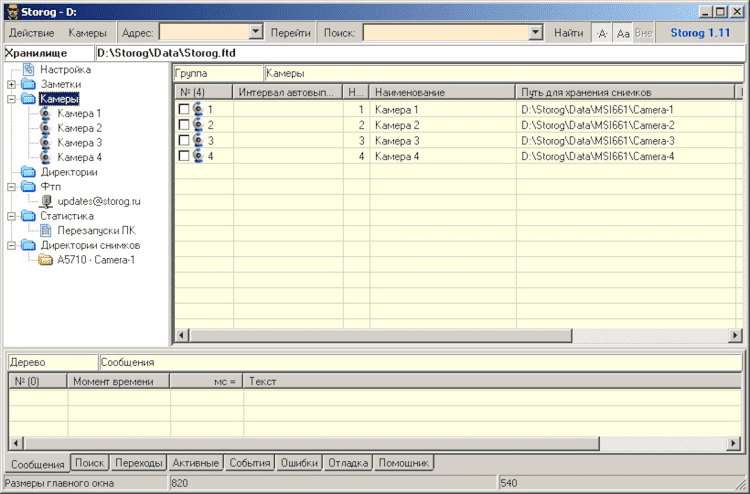The image size is (750, 494).
Task: Click the Перезапуски ПК report icon
Action: coord(45,231)
